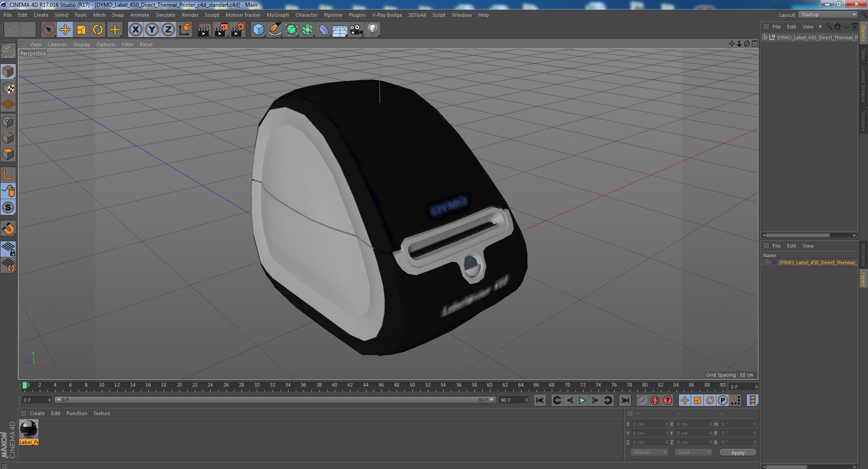This screenshot has width=868, height=469.
Task: Enable Axis mode
Action: [8, 175]
